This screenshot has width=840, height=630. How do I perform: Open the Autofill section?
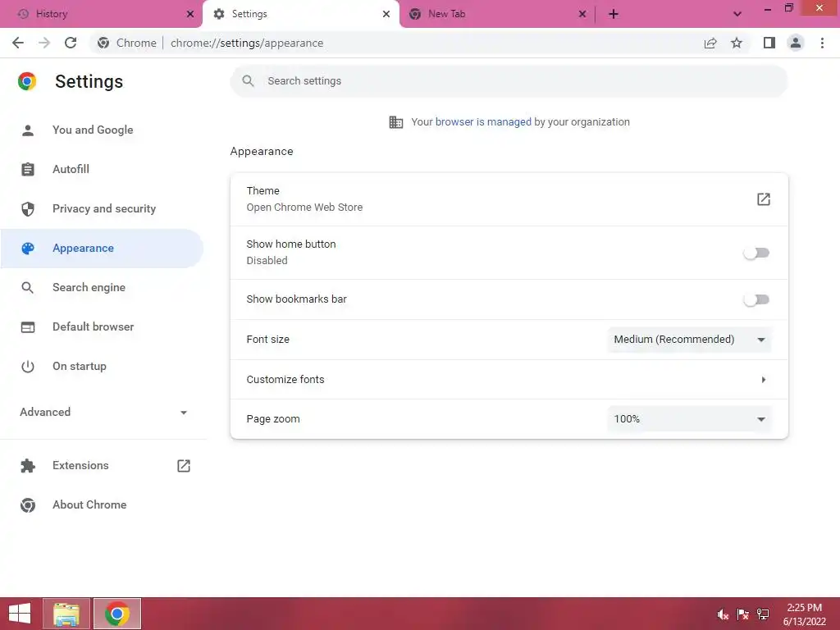tap(102, 169)
